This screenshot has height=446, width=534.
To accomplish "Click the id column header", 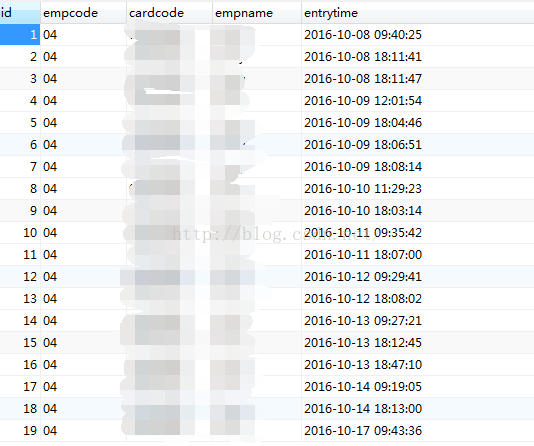I will point(20,13).
